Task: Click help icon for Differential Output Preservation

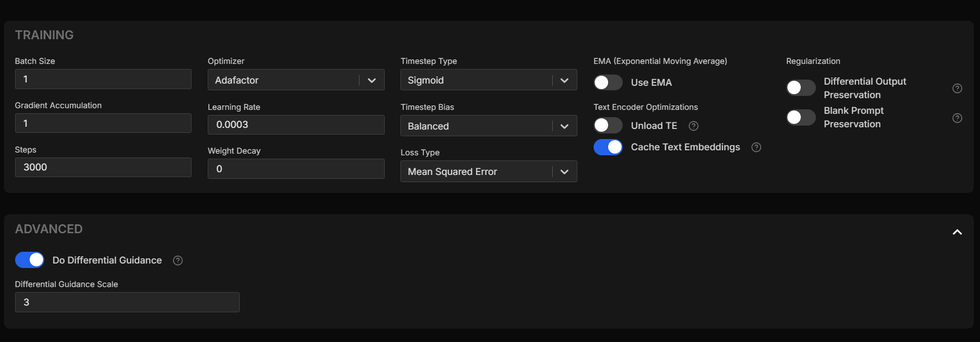Action: pos(957,89)
